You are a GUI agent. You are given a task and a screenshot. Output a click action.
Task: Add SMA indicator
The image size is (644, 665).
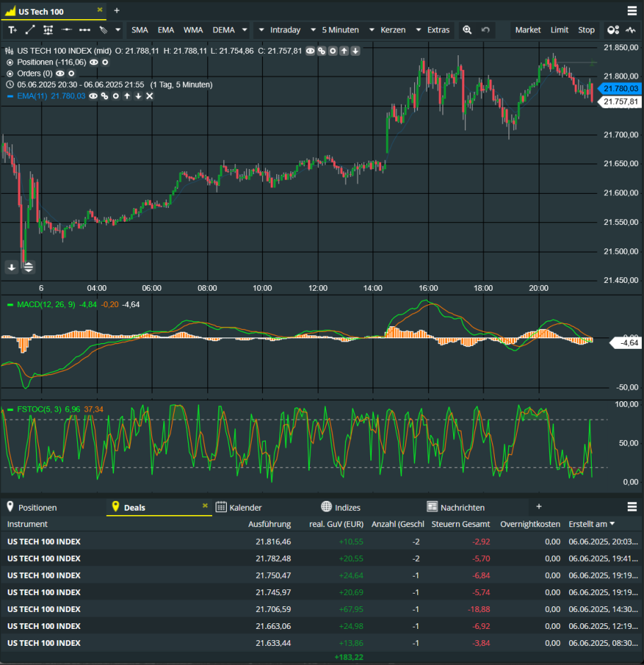coord(139,30)
